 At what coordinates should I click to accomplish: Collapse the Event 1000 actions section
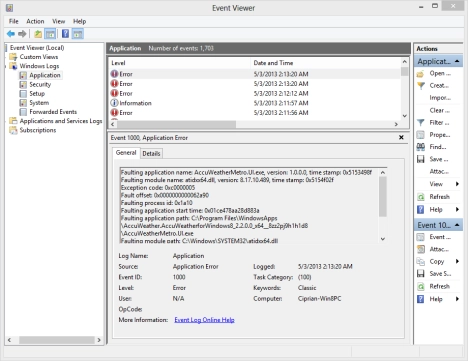point(457,225)
